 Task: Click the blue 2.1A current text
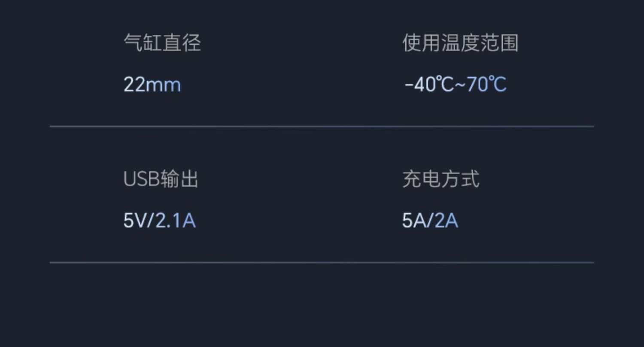175,221
